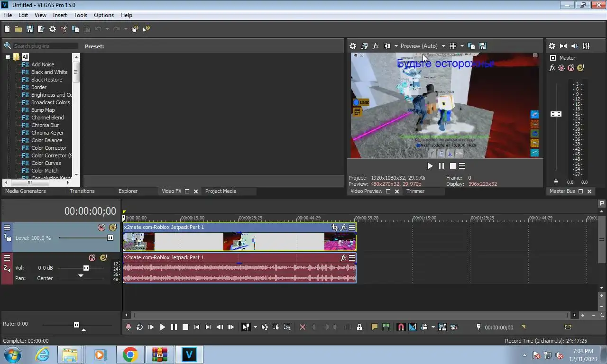This screenshot has height=364, width=607.
Task: Mute audio track 2
Action: coord(92,258)
